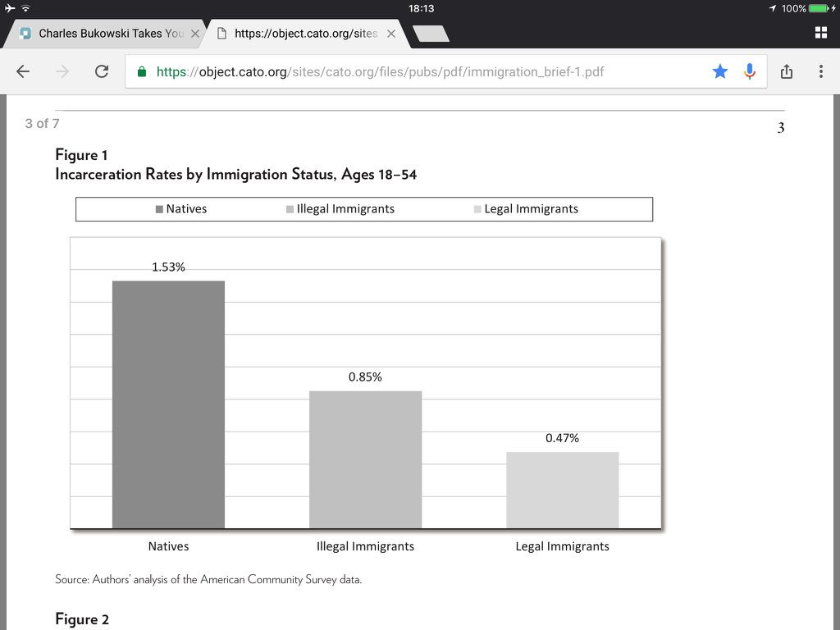Viewport: 840px width, 630px height.
Task: Switch to Charles Bukowski Takes You tab
Action: click(104, 34)
